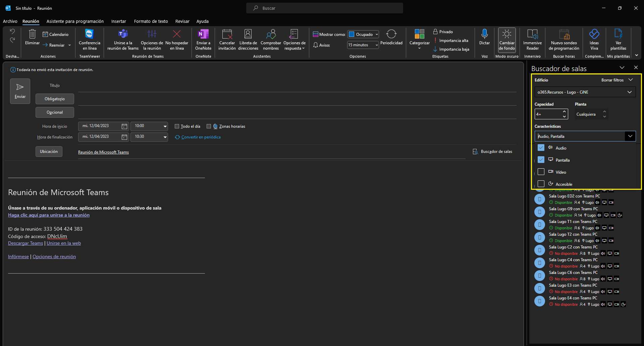The image size is (644, 346).
Task: Open the Revisar tab
Action: (182, 21)
